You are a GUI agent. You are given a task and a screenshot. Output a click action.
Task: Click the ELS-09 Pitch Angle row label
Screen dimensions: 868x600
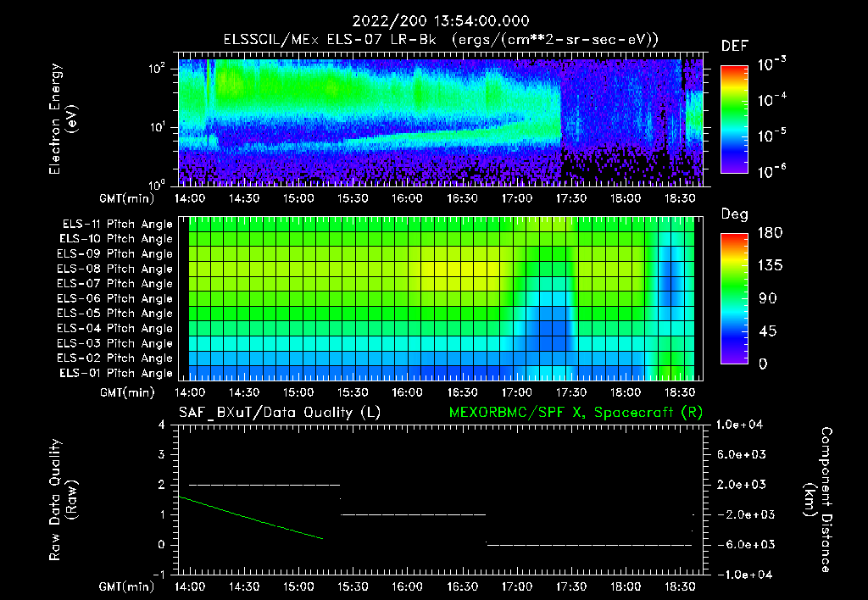(x=114, y=254)
